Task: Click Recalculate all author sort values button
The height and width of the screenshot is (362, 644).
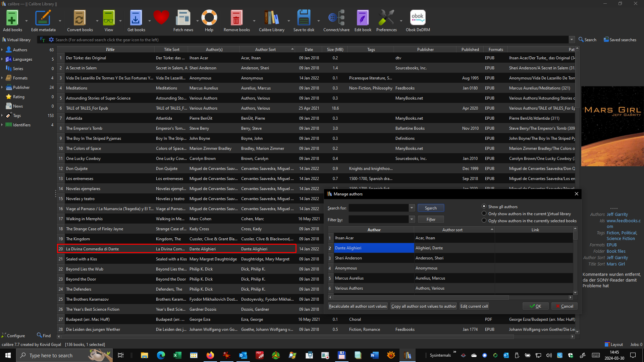Action: tap(358, 306)
